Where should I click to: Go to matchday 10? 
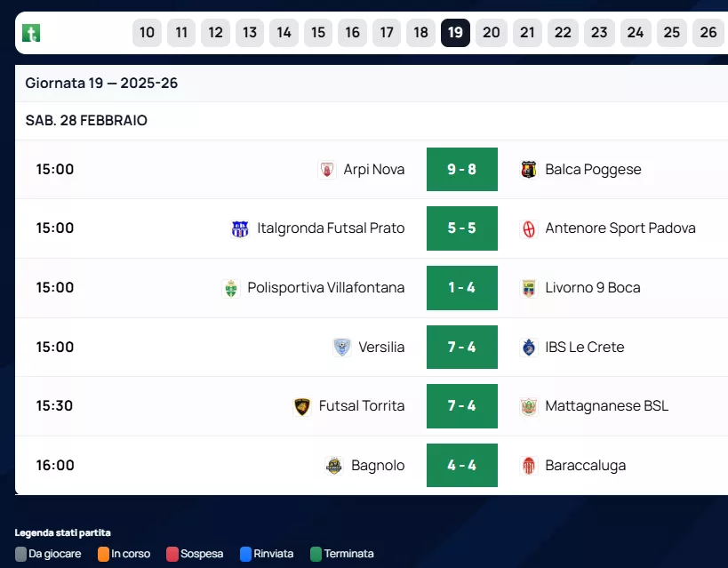pos(147,33)
